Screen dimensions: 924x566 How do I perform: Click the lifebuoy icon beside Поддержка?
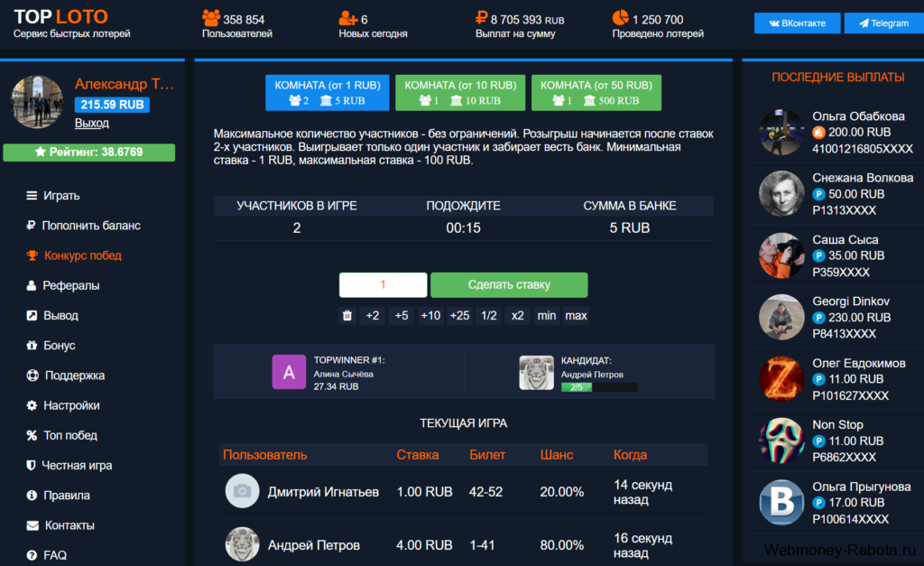coord(32,376)
